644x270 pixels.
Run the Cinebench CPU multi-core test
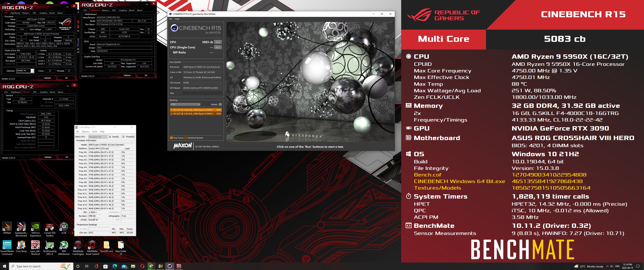point(218,42)
